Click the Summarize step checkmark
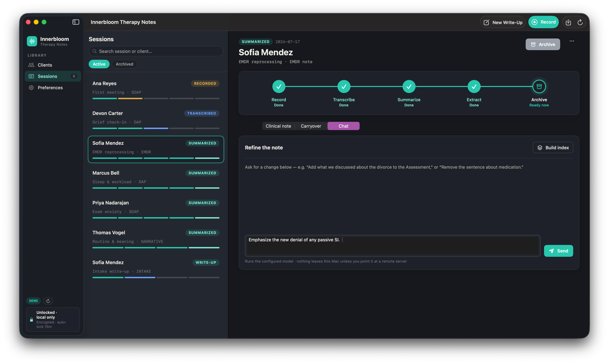 (409, 87)
